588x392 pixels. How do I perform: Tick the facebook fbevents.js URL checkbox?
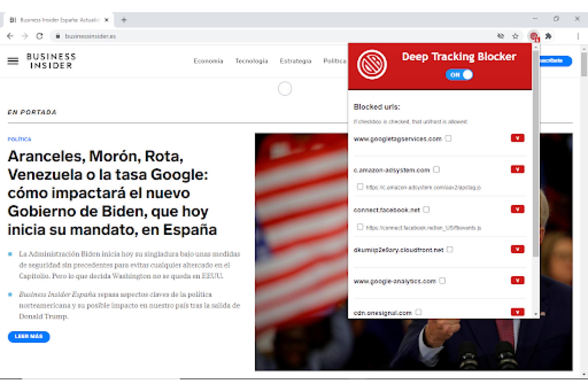click(x=360, y=227)
